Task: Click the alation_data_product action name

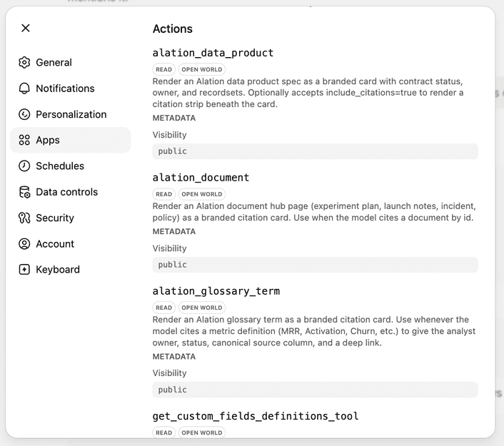Action: point(213,53)
